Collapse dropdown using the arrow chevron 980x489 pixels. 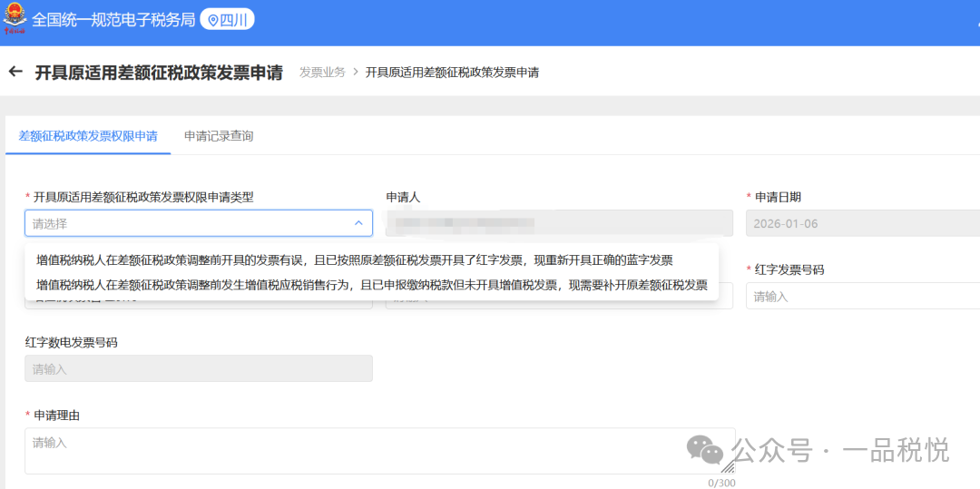358,223
